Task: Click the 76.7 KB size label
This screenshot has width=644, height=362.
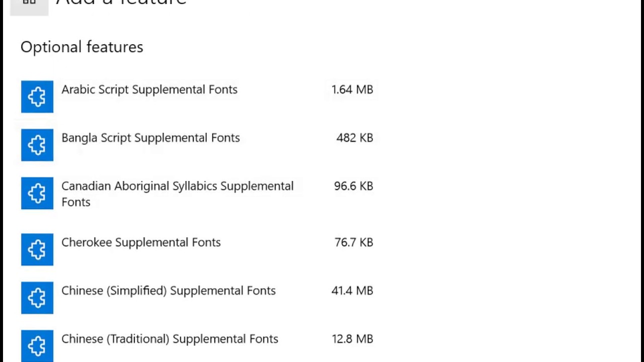Action: click(354, 242)
